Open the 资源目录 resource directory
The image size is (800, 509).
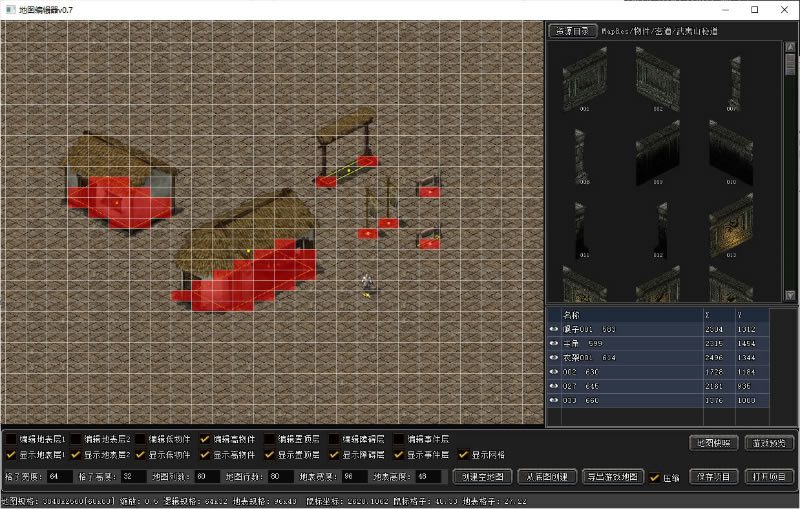click(572, 31)
